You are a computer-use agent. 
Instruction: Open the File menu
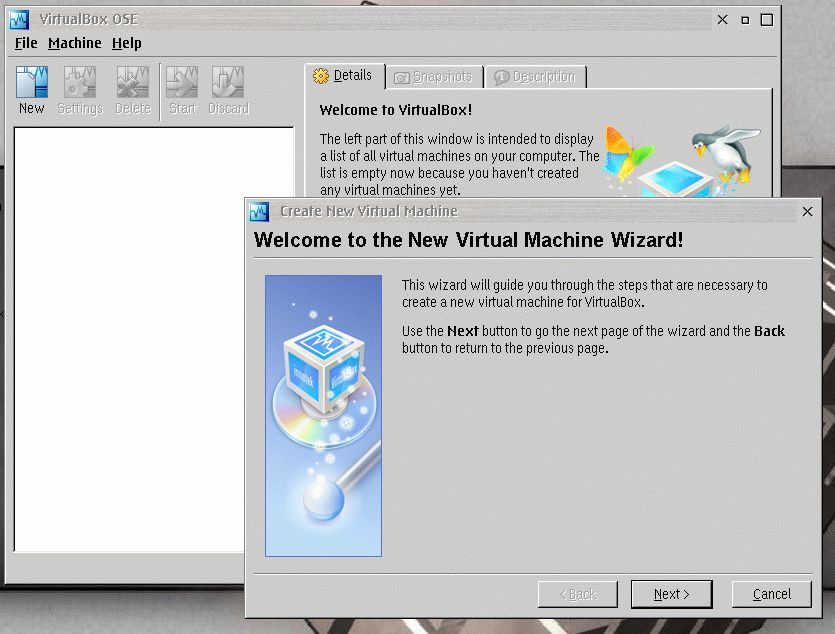[26, 43]
